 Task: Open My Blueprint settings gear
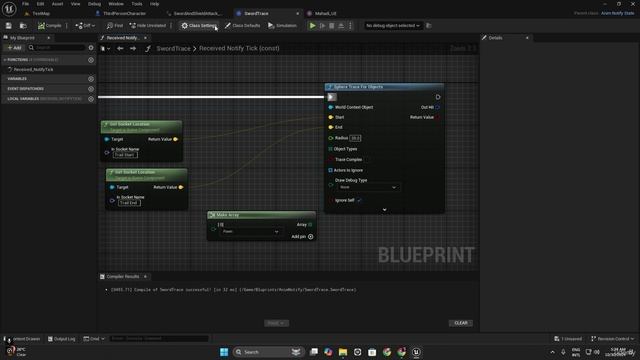pyautogui.click(x=91, y=48)
